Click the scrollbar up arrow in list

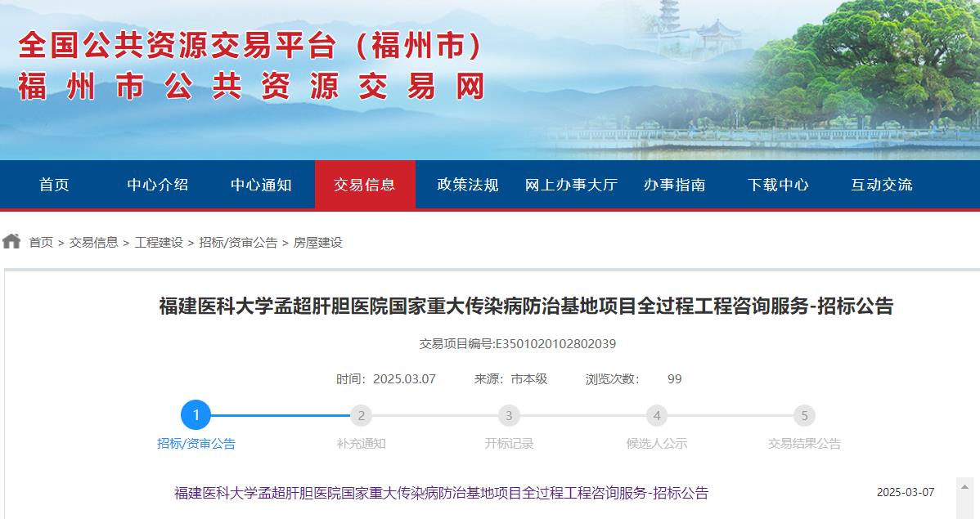[965, 486]
